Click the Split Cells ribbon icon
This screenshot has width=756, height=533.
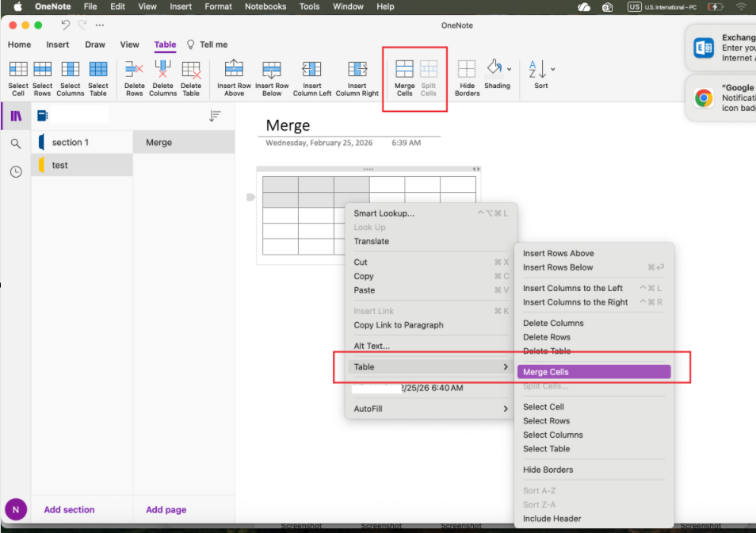428,70
